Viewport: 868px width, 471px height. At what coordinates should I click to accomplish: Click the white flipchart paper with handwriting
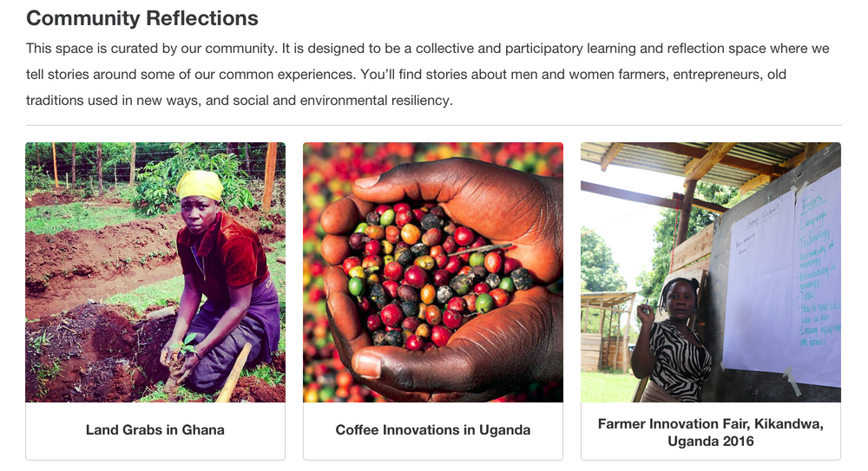click(x=781, y=278)
